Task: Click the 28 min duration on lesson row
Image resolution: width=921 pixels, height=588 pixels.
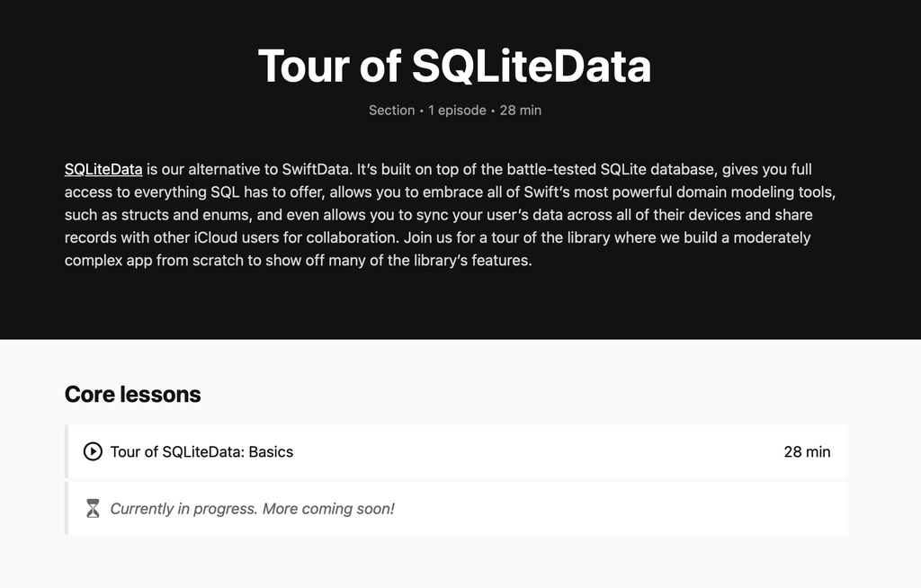Action: coord(807,451)
